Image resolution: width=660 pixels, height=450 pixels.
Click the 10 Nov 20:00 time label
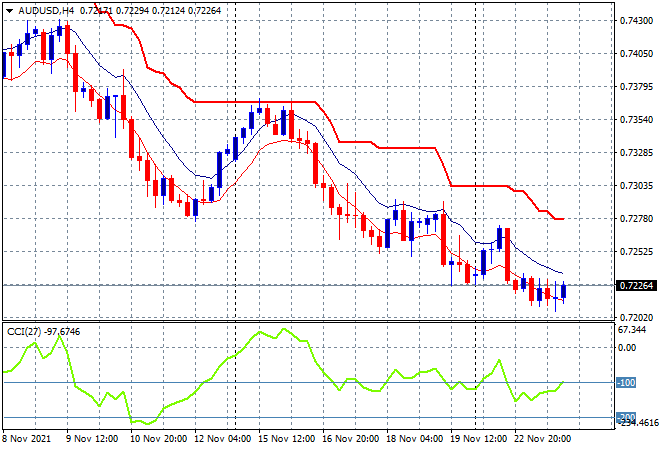point(158,439)
